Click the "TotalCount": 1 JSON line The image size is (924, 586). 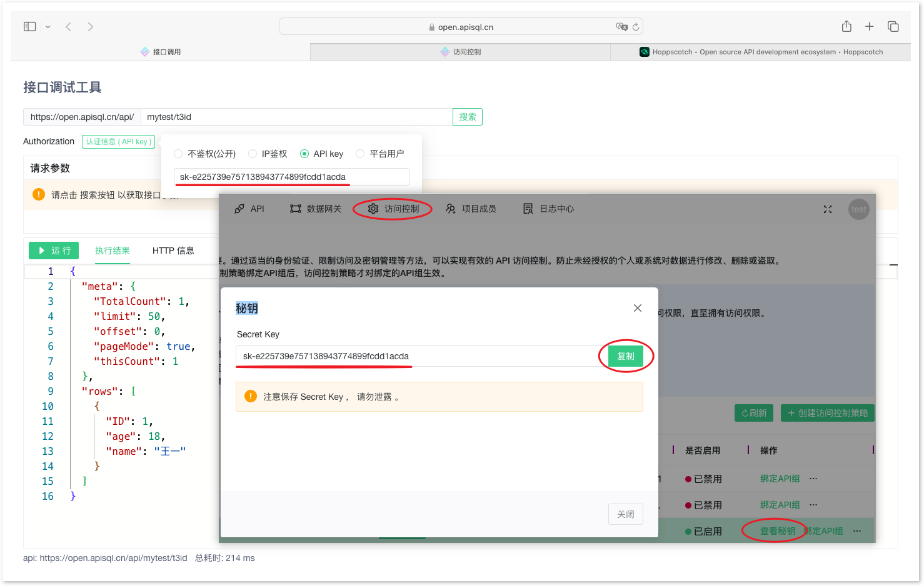[x=141, y=301]
